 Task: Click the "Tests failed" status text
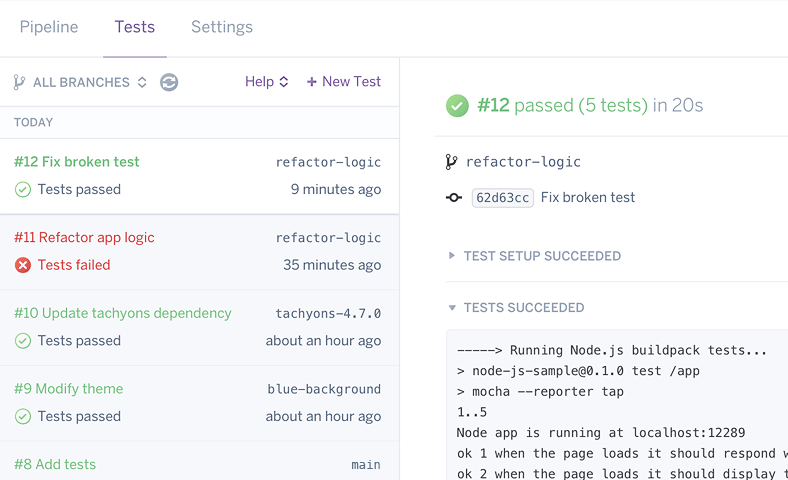click(x=74, y=265)
